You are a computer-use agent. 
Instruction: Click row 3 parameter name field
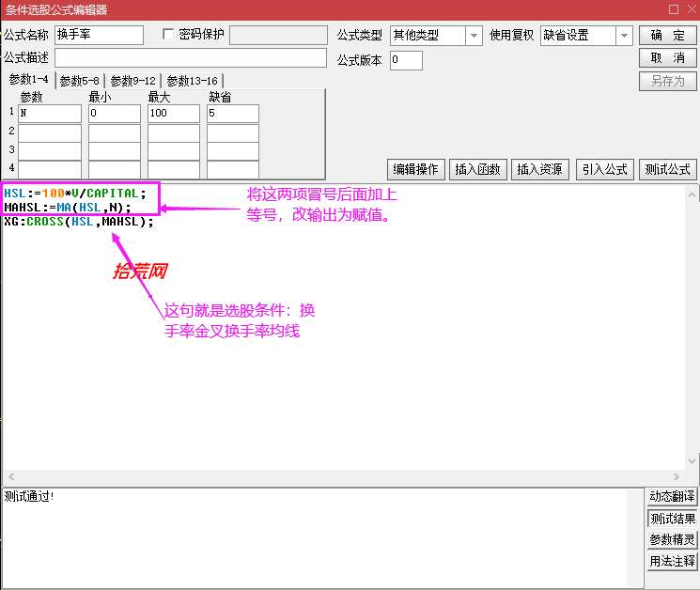click(x=50, y=152)
